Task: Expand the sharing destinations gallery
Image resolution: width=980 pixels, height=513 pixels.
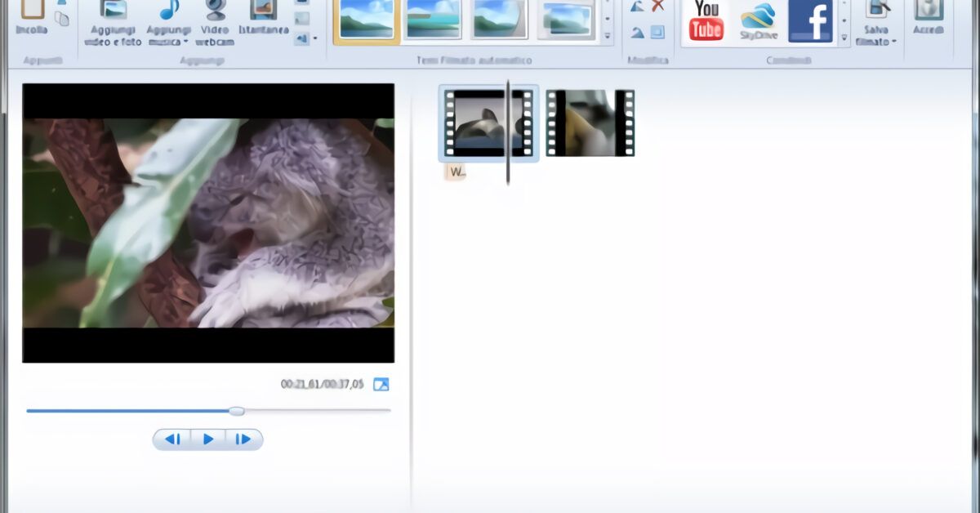Action: point(844,37)
